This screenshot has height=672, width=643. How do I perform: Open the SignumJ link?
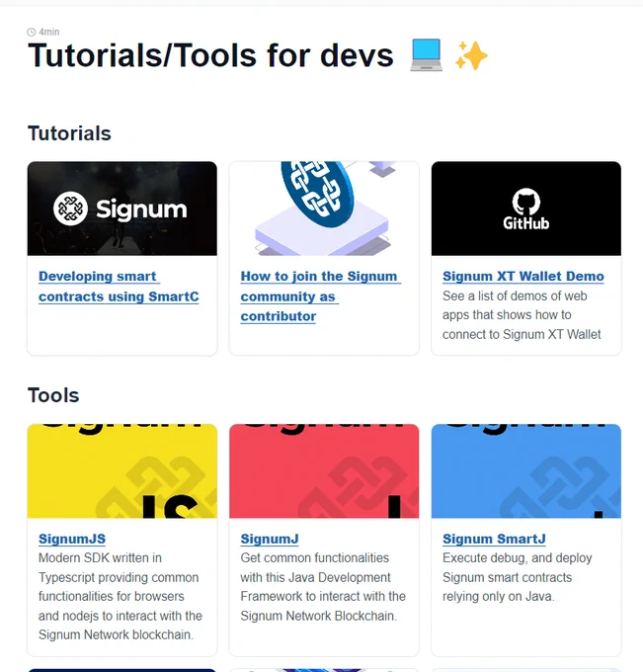tap(270, 539)
